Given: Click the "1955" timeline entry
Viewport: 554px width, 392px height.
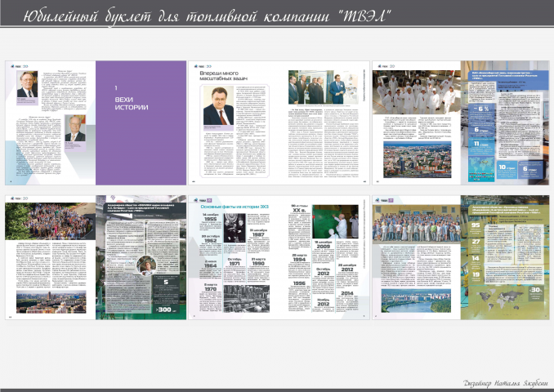Looking at the screenshot, I should tap(211, 219).
